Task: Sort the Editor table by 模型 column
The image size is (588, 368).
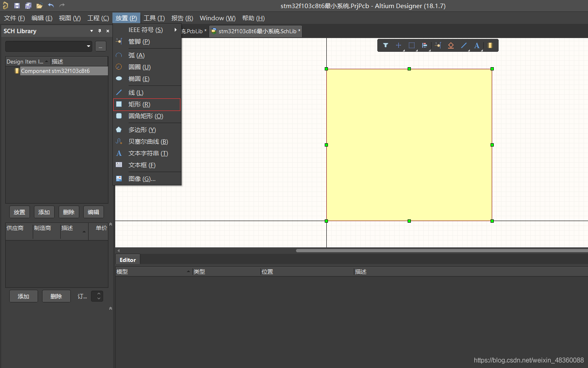Action: (154, 272)
